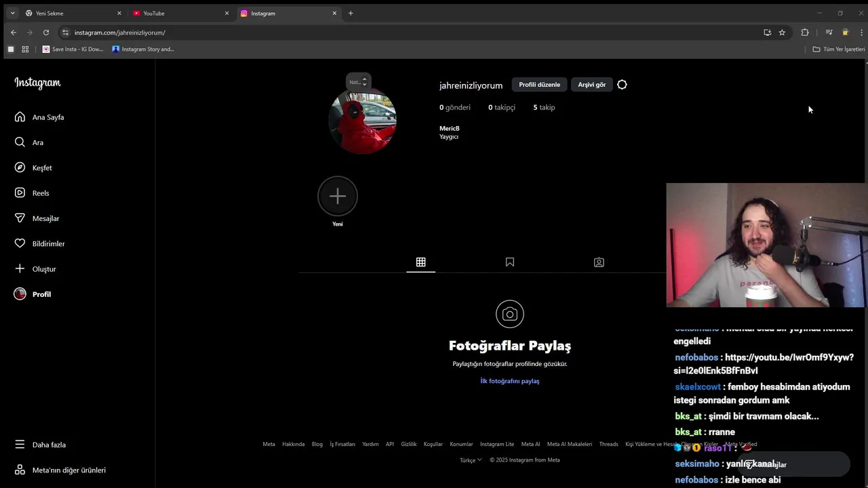
Task: Open the profile settings gear icon
Action: pos(622,85)
